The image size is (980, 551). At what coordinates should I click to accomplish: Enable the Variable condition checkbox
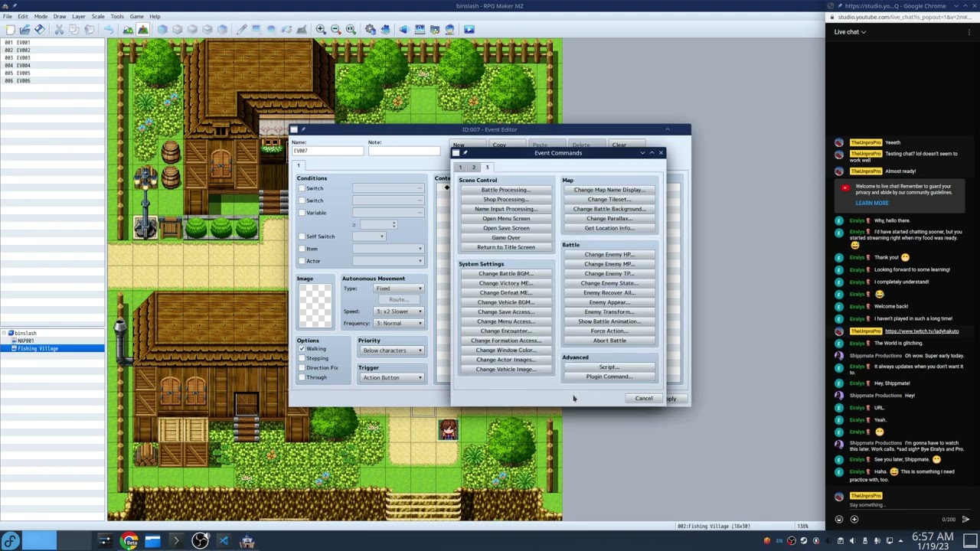coord(302,213)
